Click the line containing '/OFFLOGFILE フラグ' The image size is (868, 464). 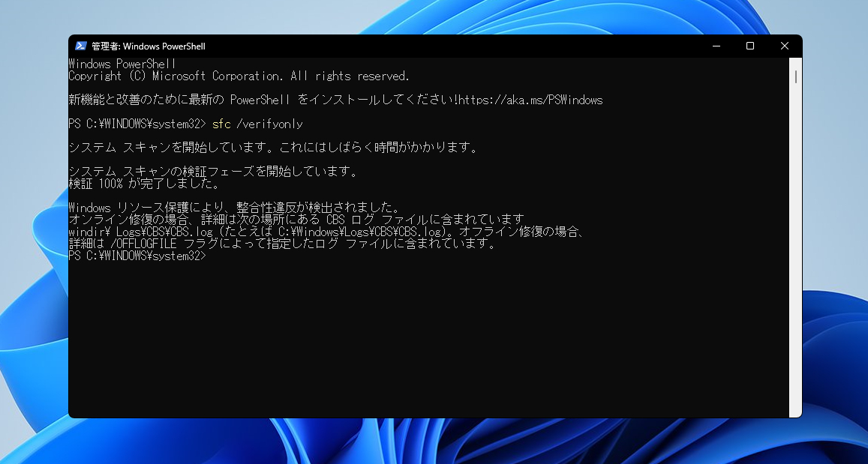coord(282,244)
